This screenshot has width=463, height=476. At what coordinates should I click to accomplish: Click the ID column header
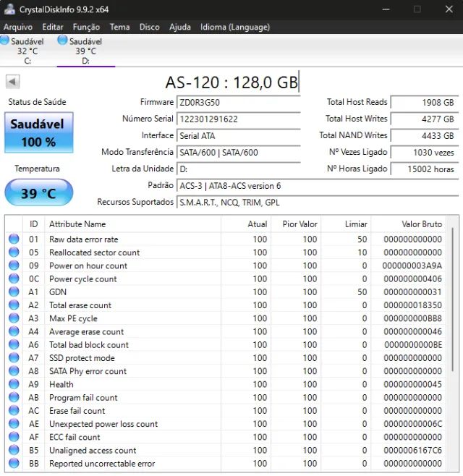33,224
